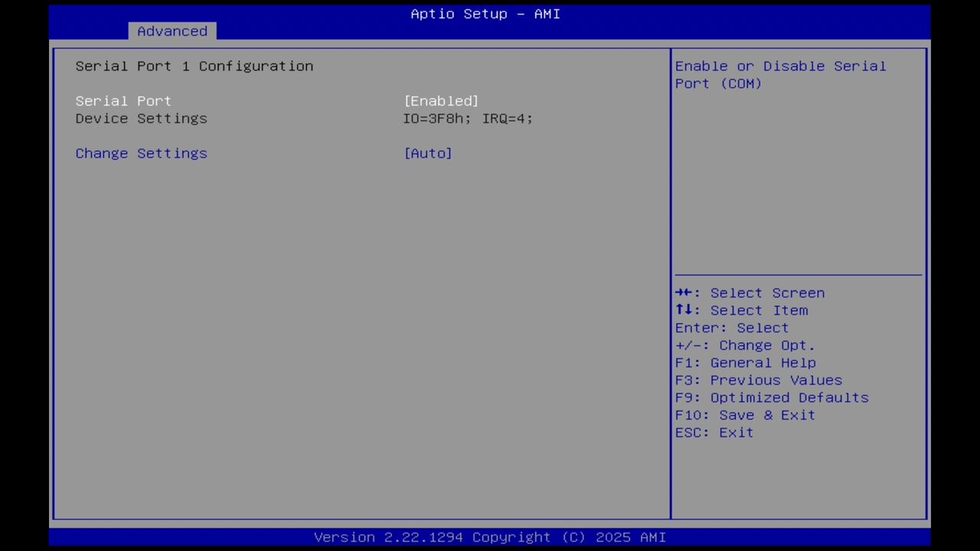Select the Advanced tab

(171, 31)
